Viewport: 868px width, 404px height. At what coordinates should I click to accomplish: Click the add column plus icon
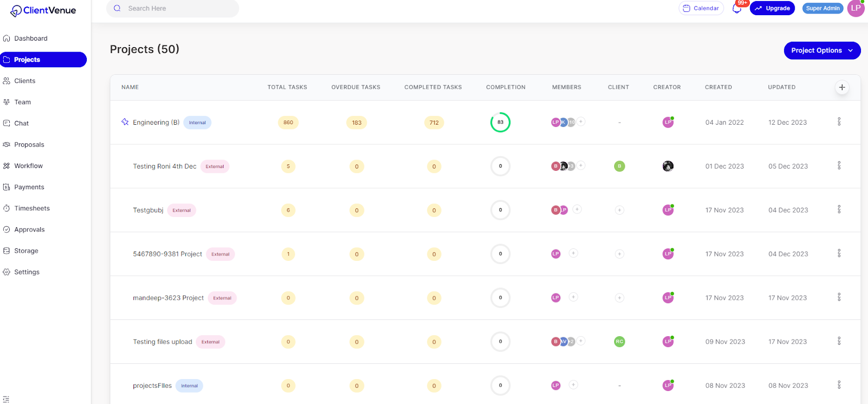click(842, 87)
